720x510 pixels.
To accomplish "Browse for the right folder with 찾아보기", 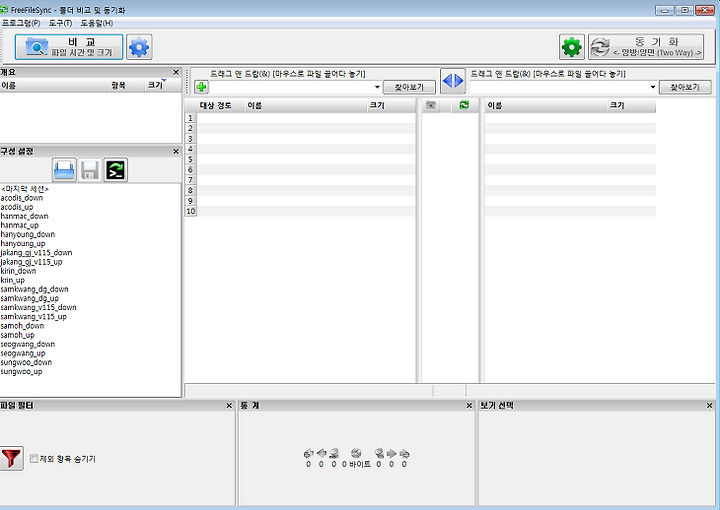I will click(x=685, y=87).
